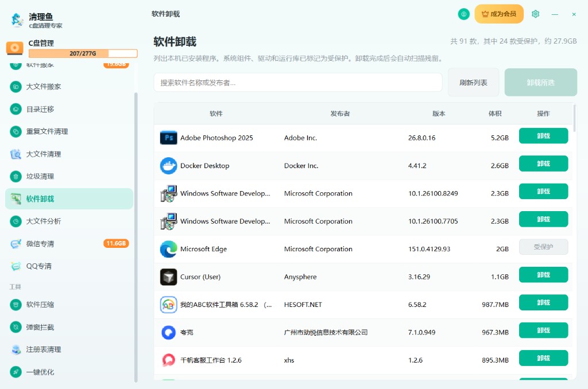Select 弹窗拦截 in tools section
The height and width of the screenshot is (389, 588).
[69, 327]
